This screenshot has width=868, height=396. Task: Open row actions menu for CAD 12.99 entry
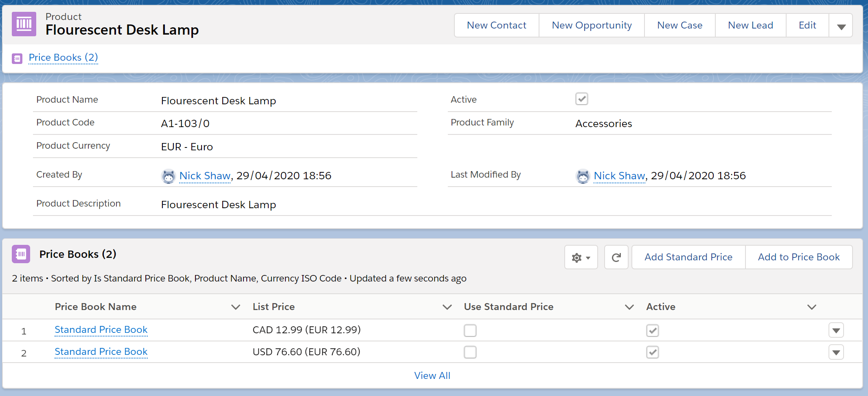[x=836, y=330]
